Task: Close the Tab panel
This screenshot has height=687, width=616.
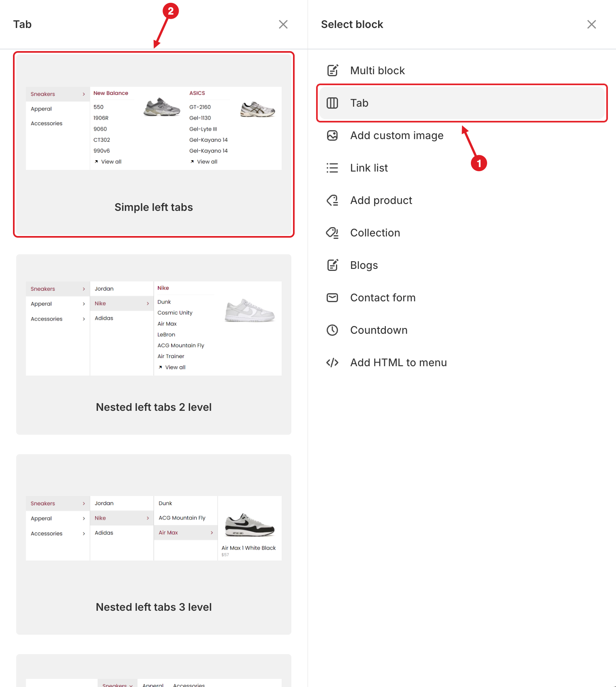Action: click(283, 24)
